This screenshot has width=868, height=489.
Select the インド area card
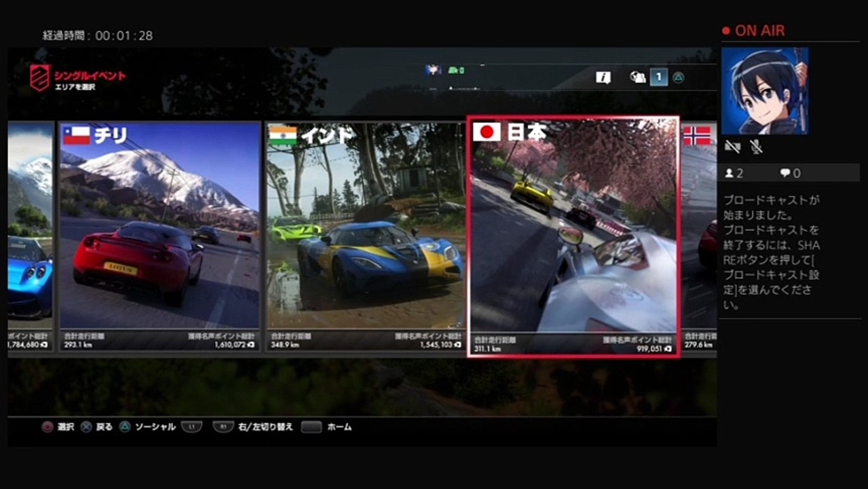point(365,237)
